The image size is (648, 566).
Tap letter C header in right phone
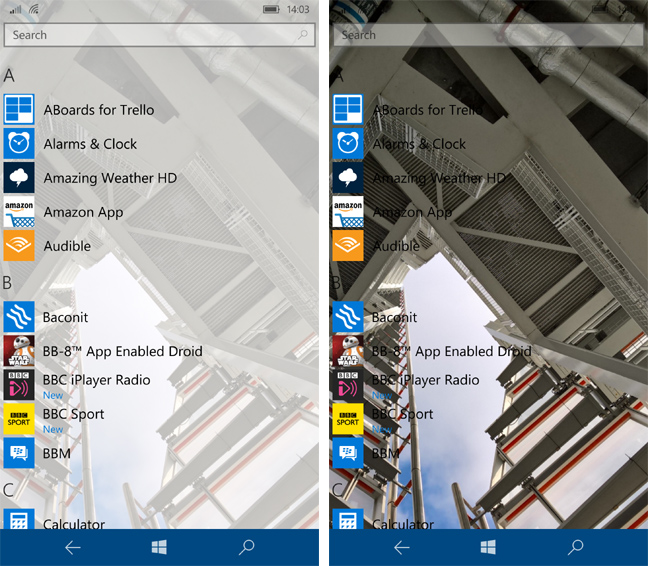coord(337,490)
